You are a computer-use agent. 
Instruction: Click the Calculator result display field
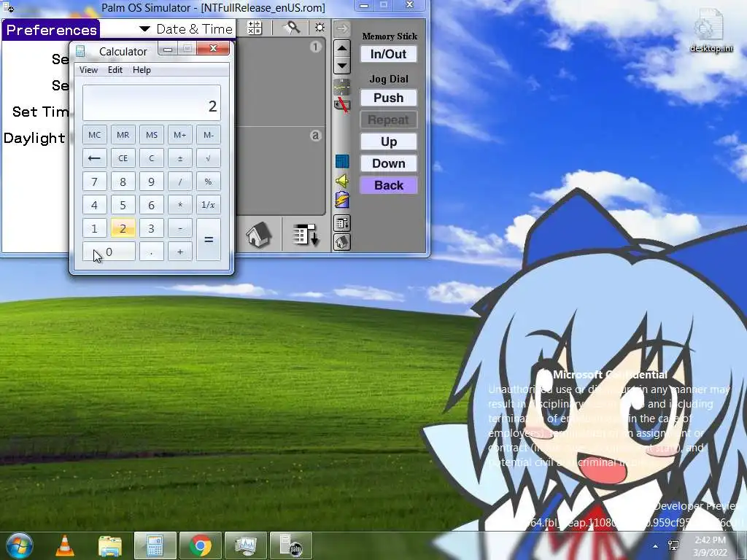tap(152, 103)
